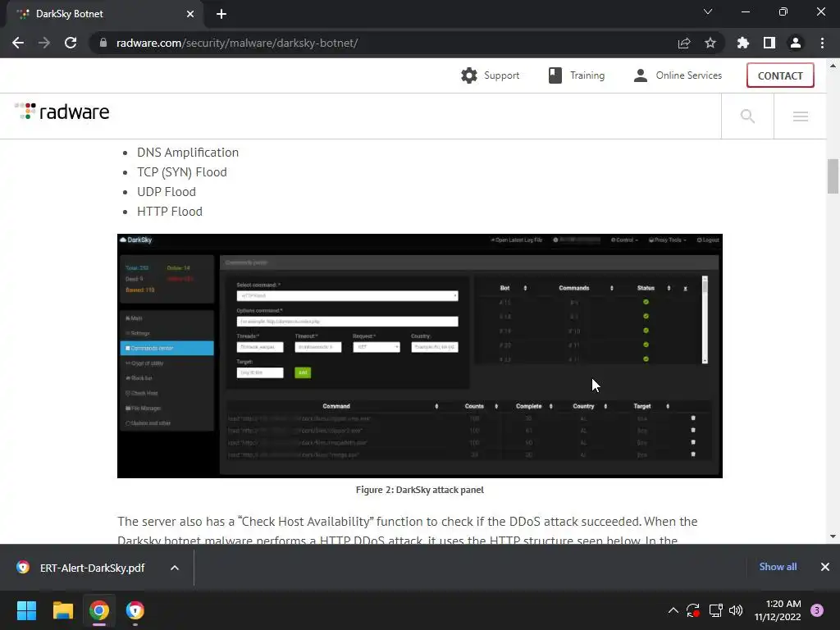Image resolution: width=840 pixels, height=630 pixels.
Task: Open the Support link
Action: pos(491,75)
